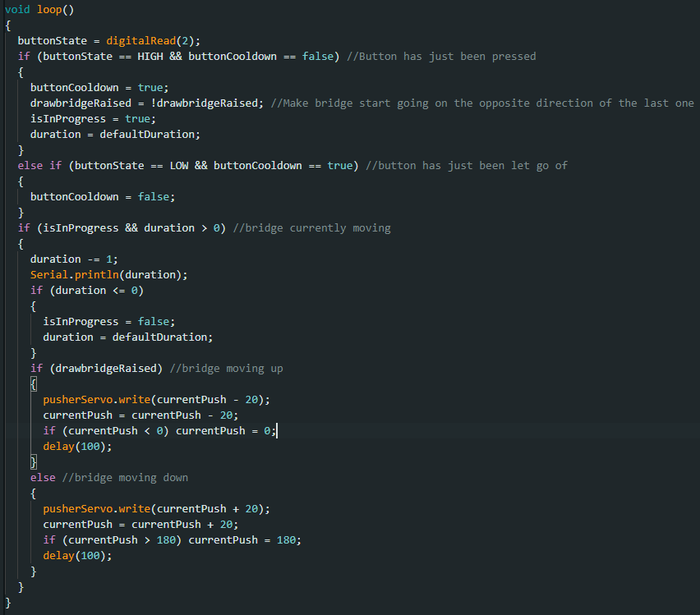Click 'pusherServo.write(currentPush - 20);' line

(156, 399)
